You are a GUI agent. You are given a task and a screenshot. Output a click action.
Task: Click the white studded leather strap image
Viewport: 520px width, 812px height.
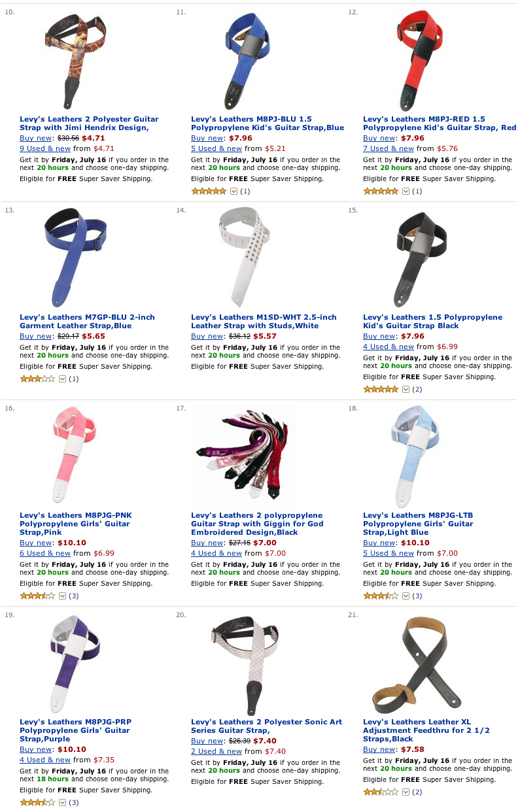pyautogui.click(x=243, y=257)
